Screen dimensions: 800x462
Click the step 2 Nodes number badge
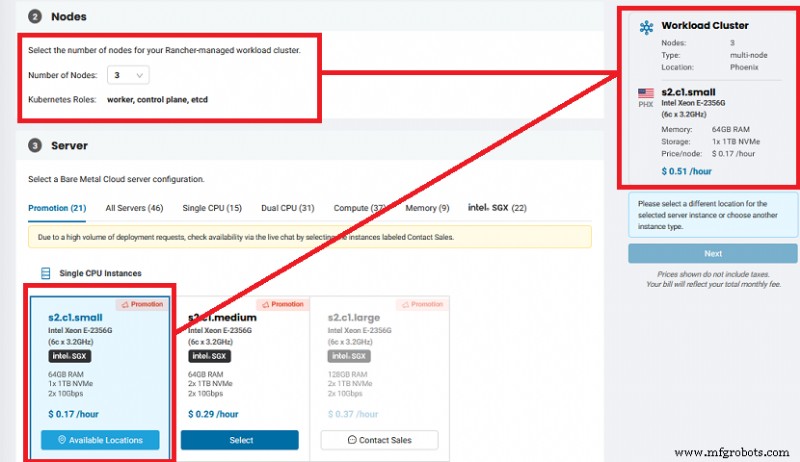coord(35,17)
